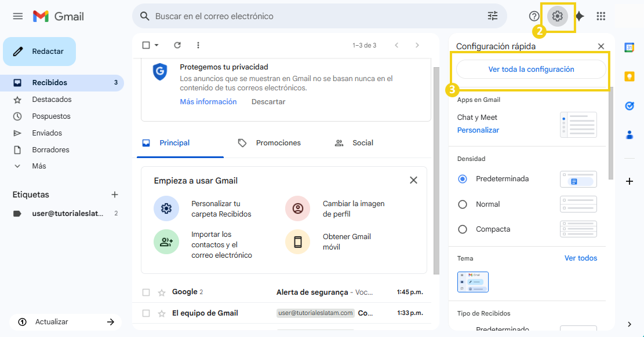Select Normal density
The width and height of the screenshot is (644, 337).
(x=463, y=204)
